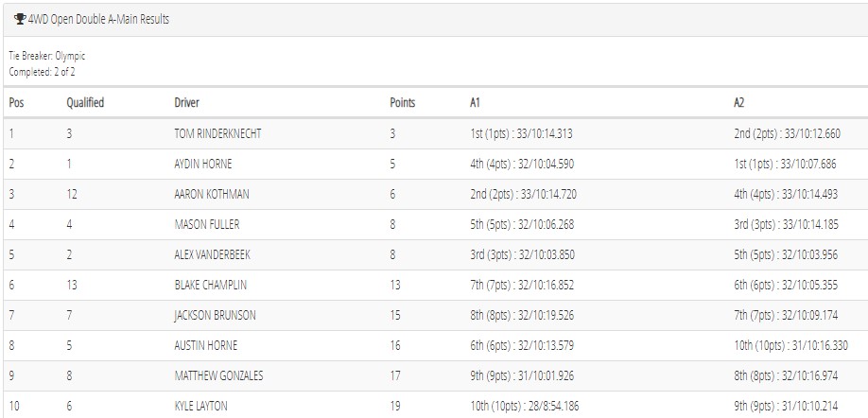The image size is (868, 418).
Task: Select KYLE LAYTON driver name
Action: click(x=200, y=407)
